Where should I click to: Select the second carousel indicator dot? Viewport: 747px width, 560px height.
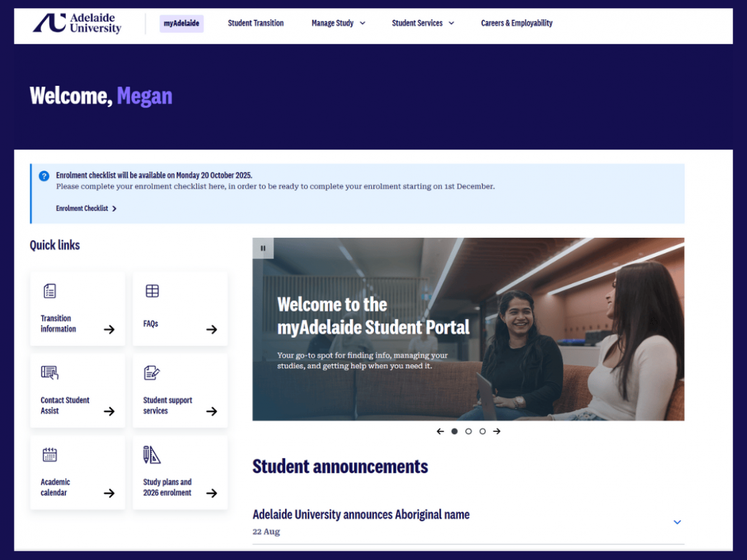468,431
